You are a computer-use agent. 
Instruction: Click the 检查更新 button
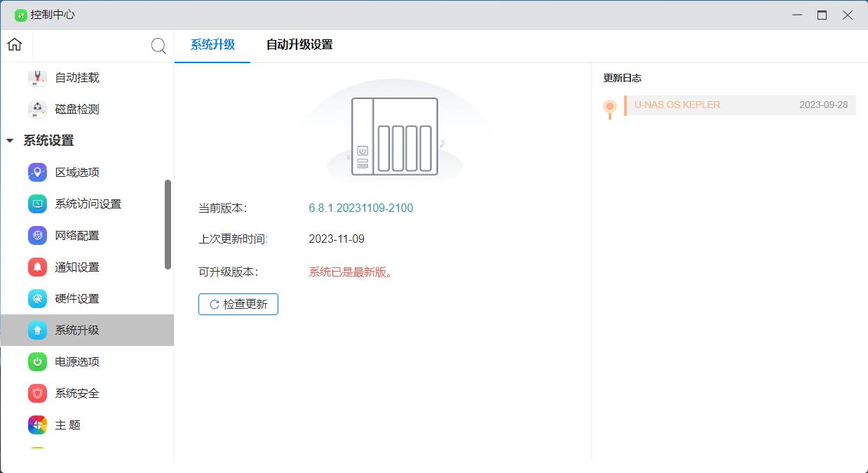click(238, 305)
